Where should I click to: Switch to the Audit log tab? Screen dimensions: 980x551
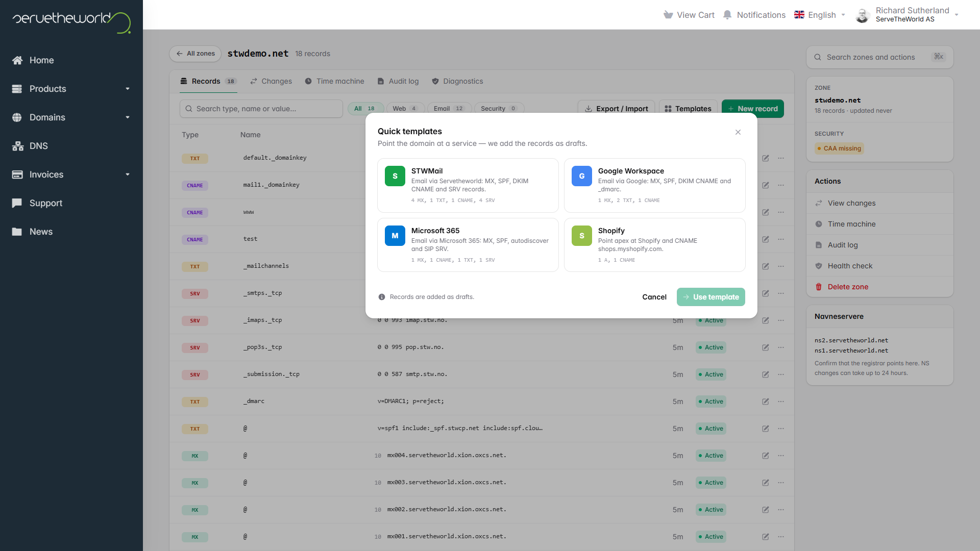coord(398,81)
